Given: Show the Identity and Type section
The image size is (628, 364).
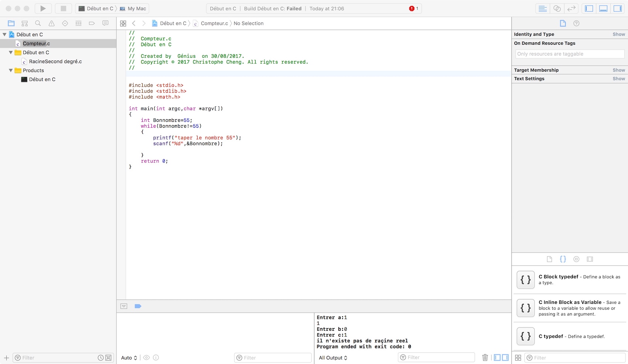Looking at the screenshot, I should [619, 34].
